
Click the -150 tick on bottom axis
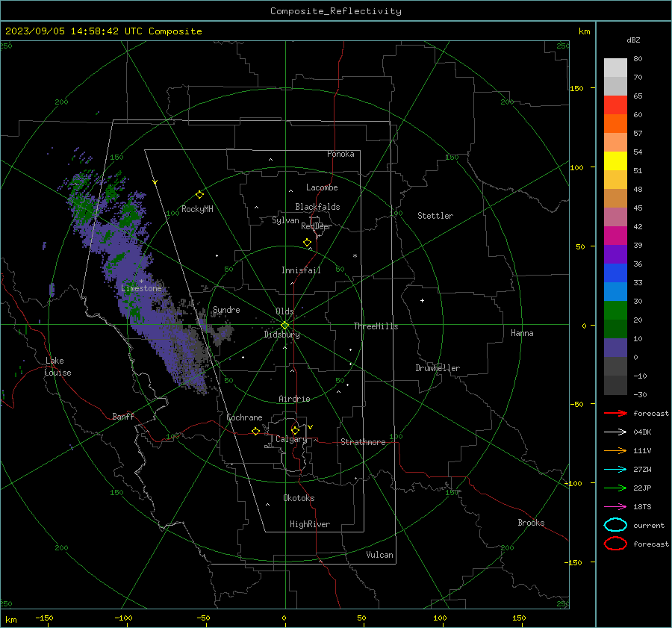click(x=44, y=618)
